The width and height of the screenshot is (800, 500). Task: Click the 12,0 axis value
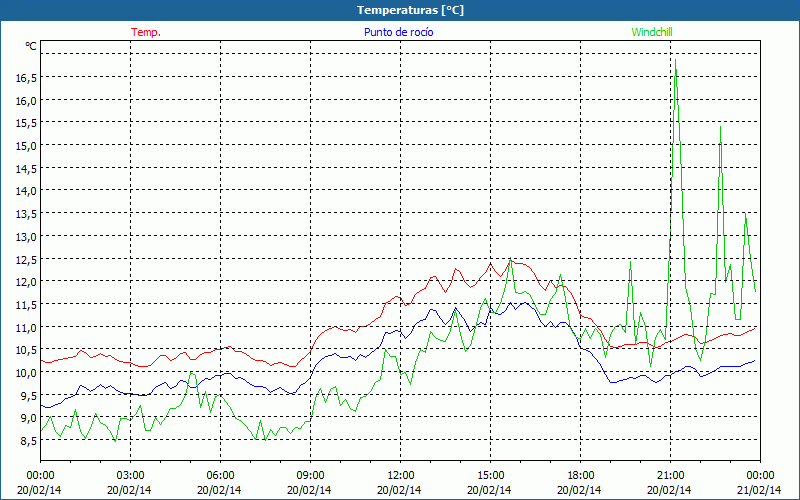[x=26, y=282]
